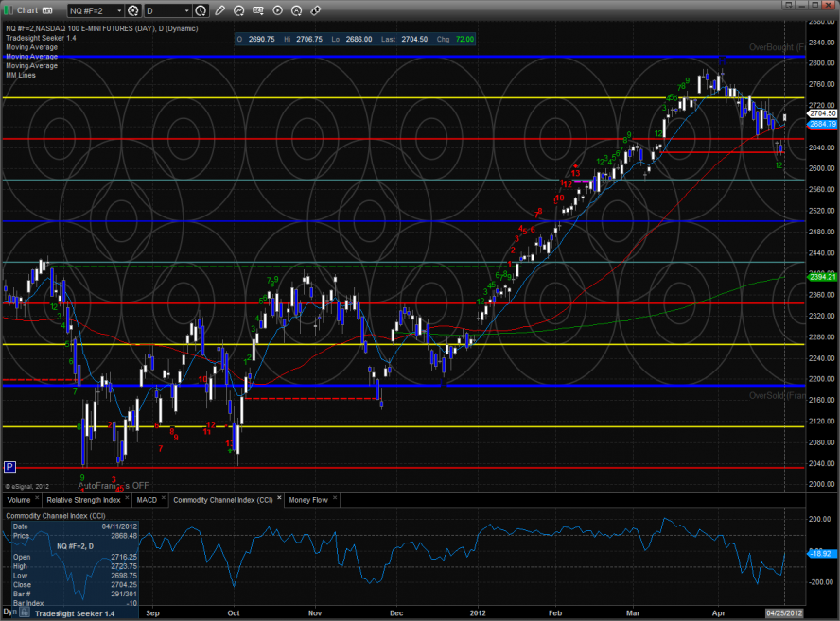Open the Money Flow tab

[308, 499]
